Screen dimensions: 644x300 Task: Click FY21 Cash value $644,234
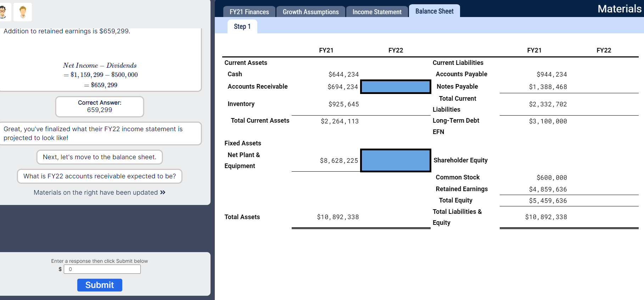coord(343,74)
